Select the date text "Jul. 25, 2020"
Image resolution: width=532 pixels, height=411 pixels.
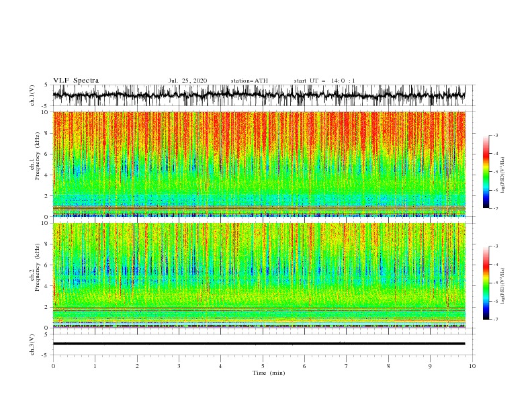187,81
